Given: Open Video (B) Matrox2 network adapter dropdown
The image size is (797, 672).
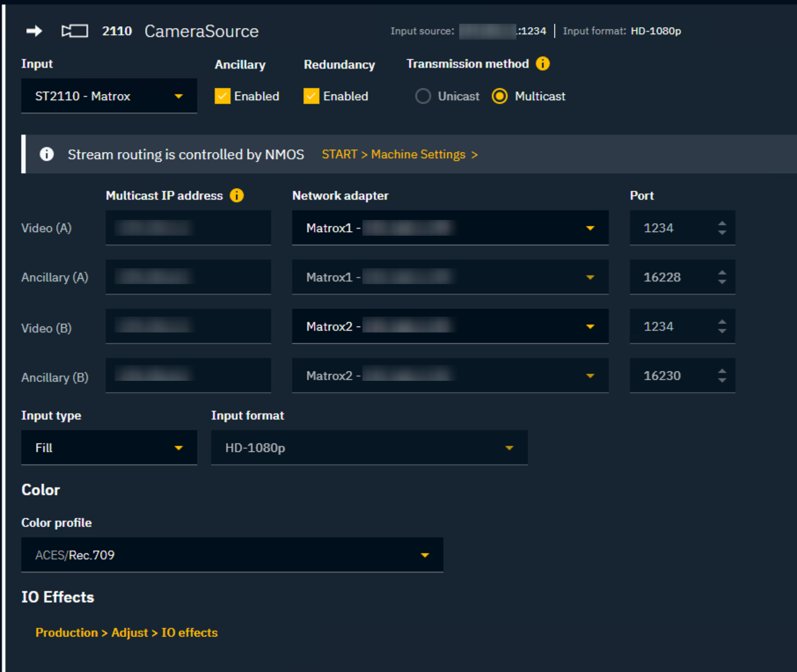Looking at the screenshot, I should (x=450, y=326).
